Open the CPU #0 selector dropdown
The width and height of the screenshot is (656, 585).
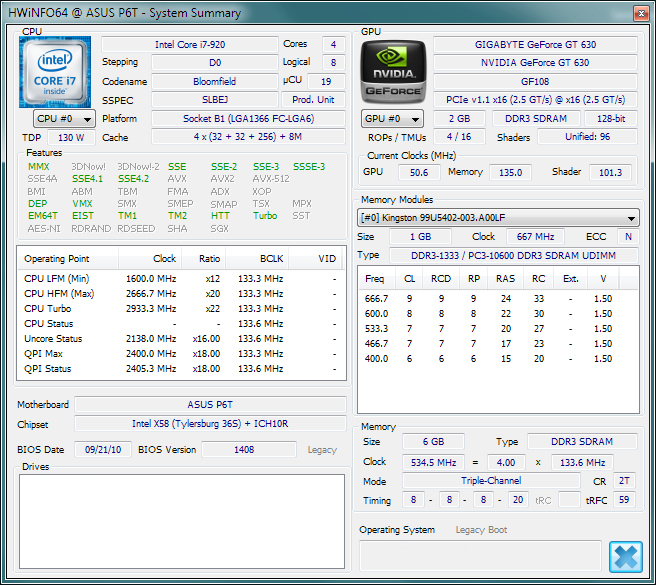(x=64, y=119)
